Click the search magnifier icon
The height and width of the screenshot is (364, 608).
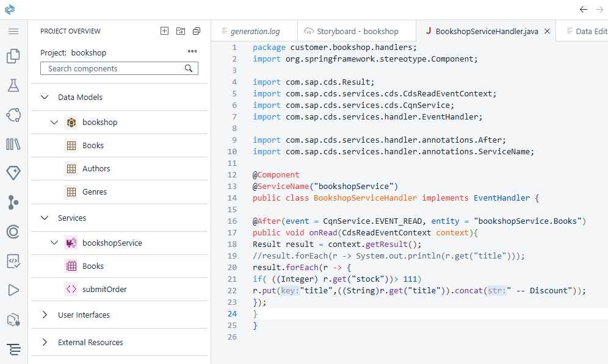click(x=189, y=68)
